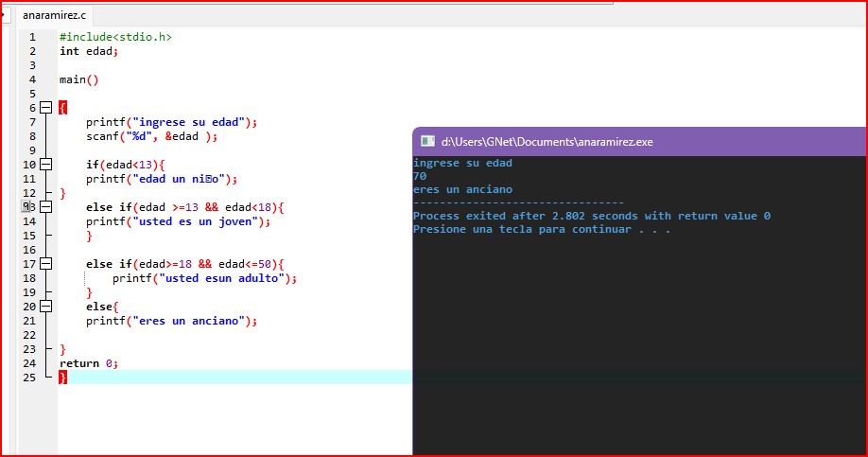This screenshot has height=457, width=868.
Task: Fold the adult condition block at line 17
Action: [45, 264]
